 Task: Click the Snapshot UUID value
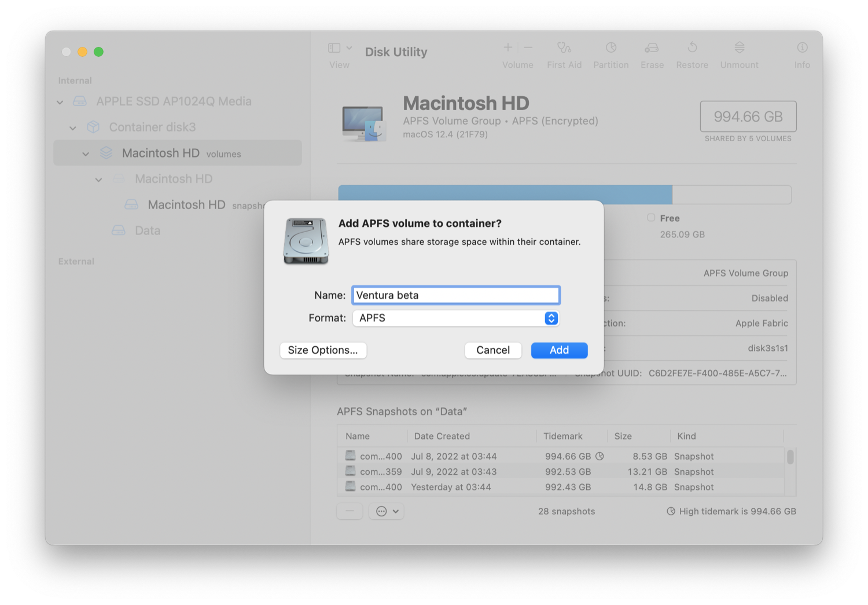(718, 373)
